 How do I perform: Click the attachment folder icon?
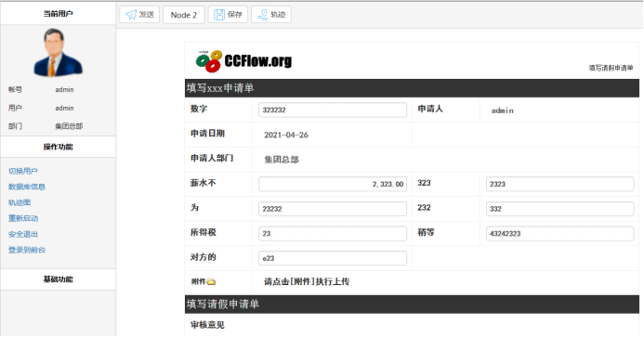[211, 282]
